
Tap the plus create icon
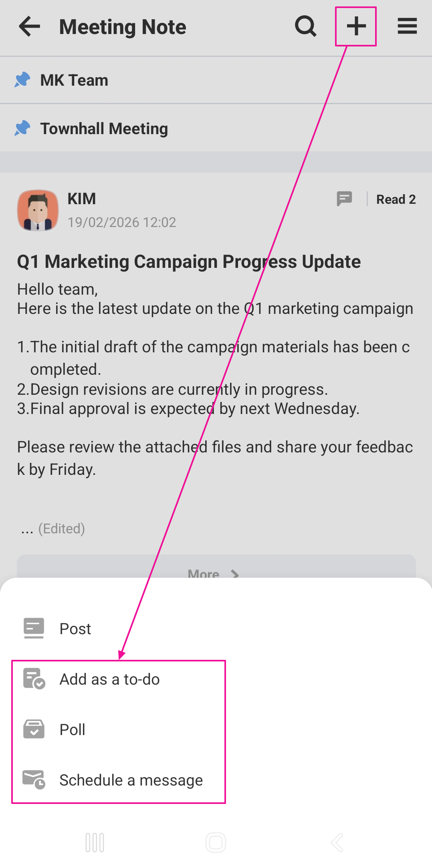point(356,27)
